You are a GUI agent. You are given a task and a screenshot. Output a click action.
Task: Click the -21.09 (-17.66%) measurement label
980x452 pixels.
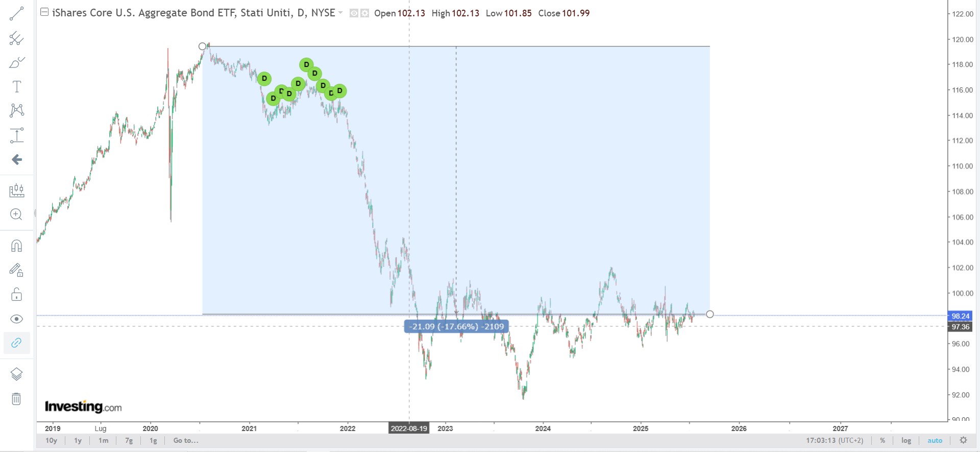(x=456, y=326)
